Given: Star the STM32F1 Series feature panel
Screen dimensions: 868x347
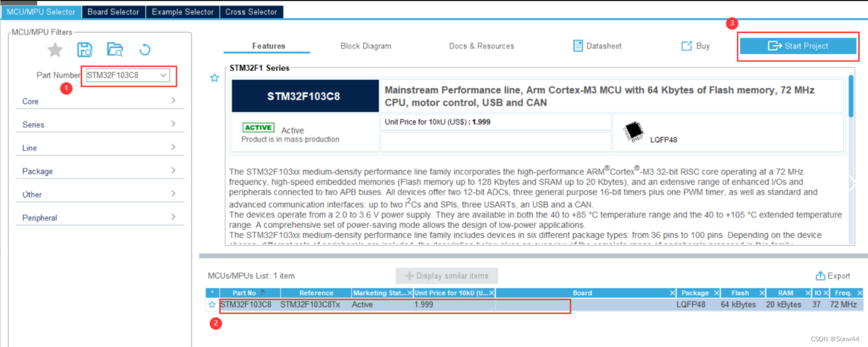Looking at the screenshot, I should 214,78.
